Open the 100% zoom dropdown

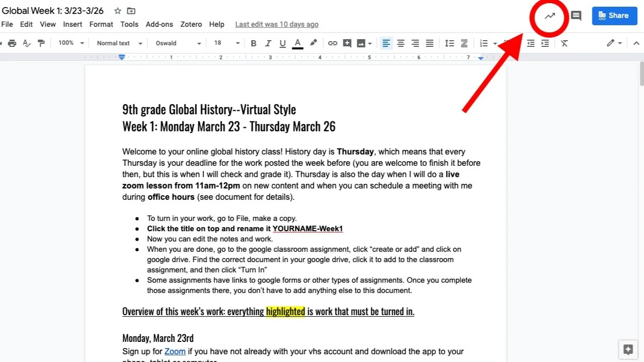tap(71, 43)
